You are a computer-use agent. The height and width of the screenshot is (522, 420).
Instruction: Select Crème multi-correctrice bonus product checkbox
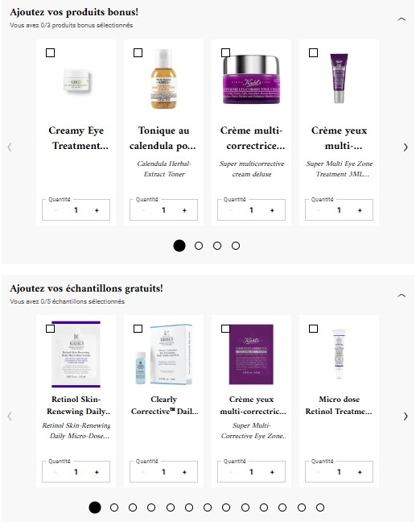(x=225, y=53)
